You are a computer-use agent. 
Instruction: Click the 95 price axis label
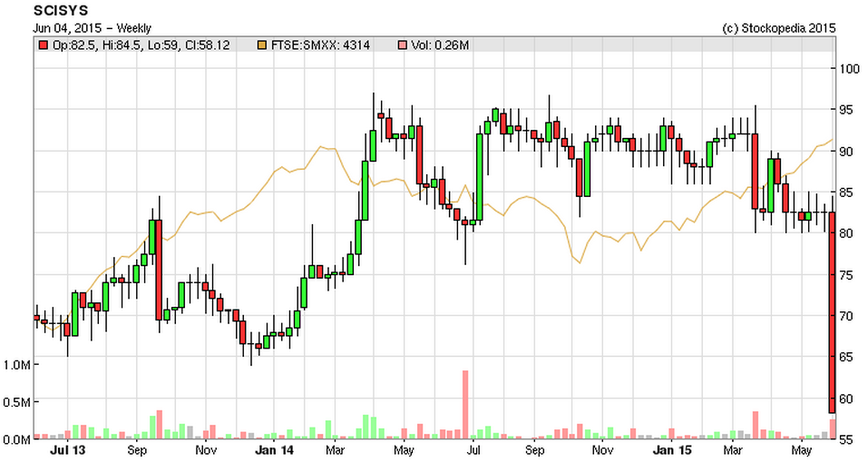point(846,110)
